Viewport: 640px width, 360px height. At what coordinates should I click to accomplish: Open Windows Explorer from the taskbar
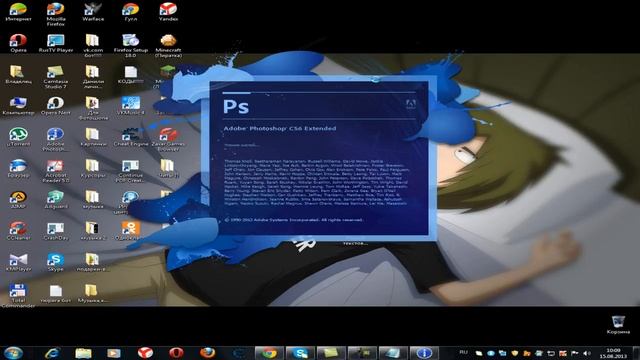pyautogui.click(x=83, y=353)
